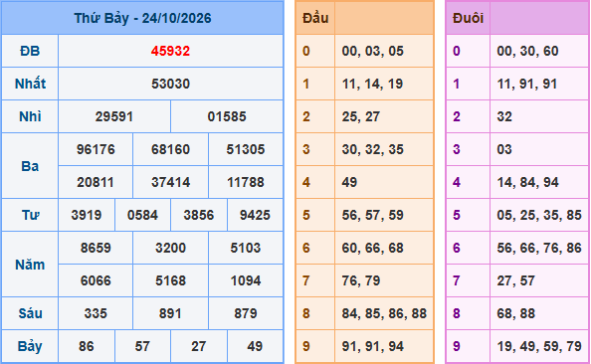Click the ĐB row label

(30, 51)
